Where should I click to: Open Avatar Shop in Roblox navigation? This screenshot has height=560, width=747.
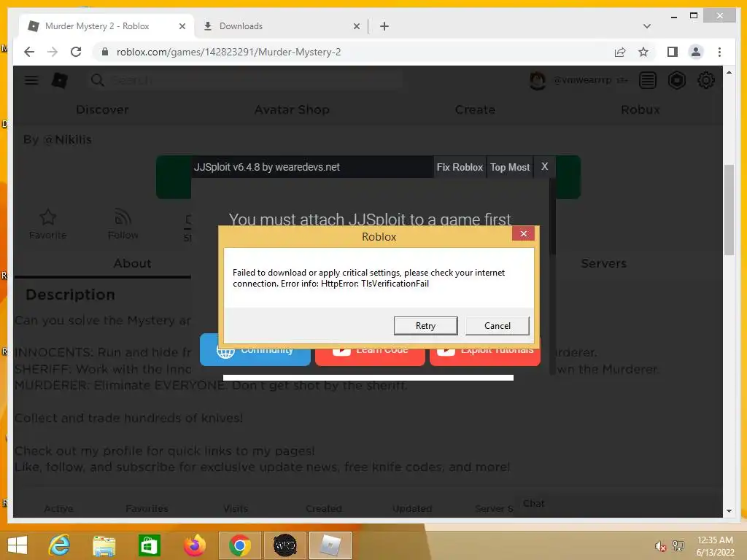tap(292, 110)
